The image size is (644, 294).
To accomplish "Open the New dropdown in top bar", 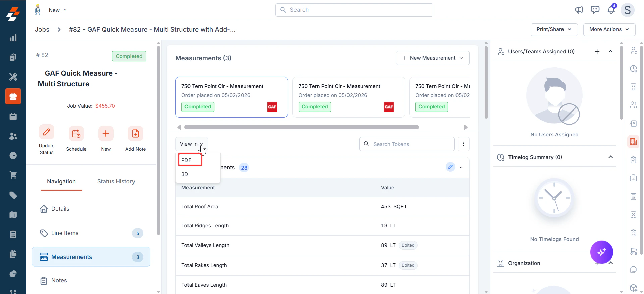I will (58, 10).
